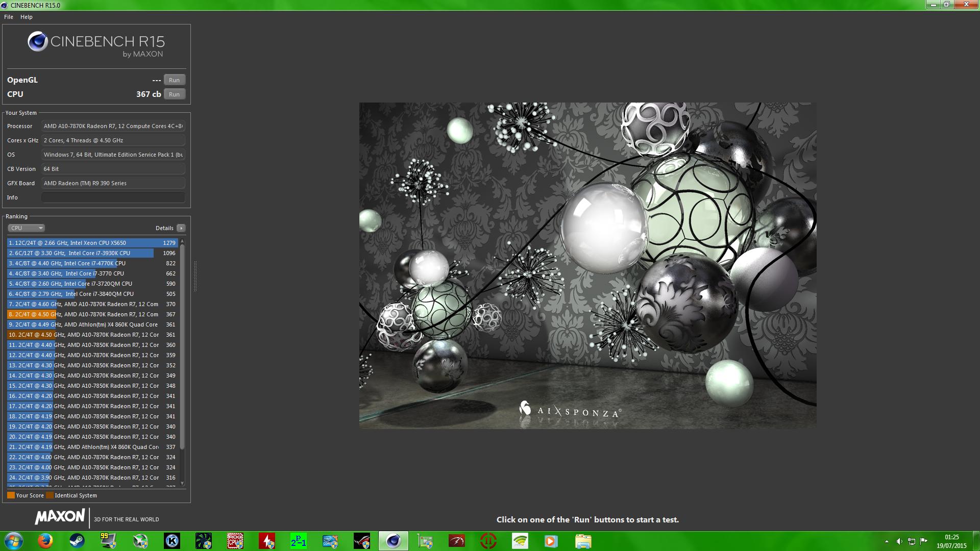Screen dimensions: 980x551
Task: Open ROG CPU-Z from the taskbar
Action: pyautogui.click(x=235, y=541)
